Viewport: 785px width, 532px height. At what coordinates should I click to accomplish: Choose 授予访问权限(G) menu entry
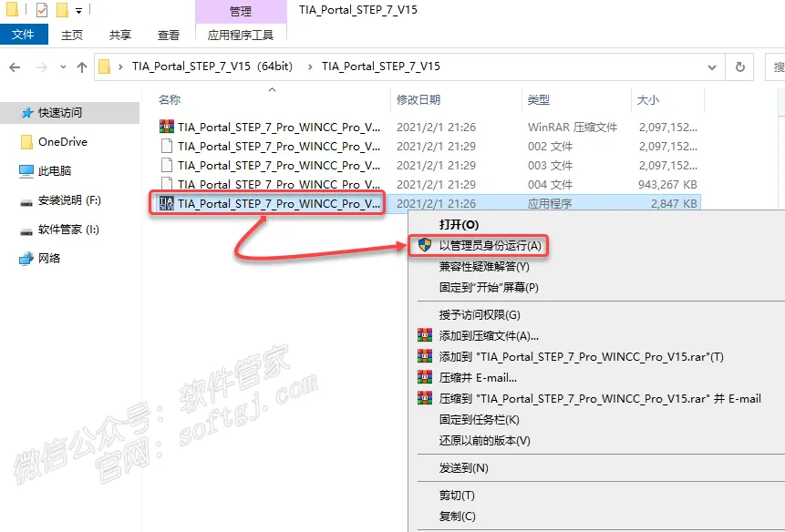pyautogui.click(x=480, y=315)
